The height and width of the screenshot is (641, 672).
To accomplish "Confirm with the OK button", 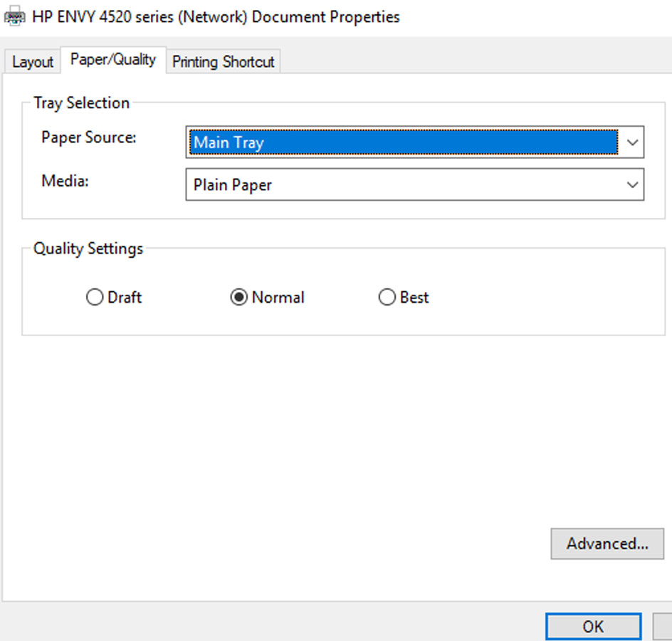I will pyautogui.click(x=594, y=627).
